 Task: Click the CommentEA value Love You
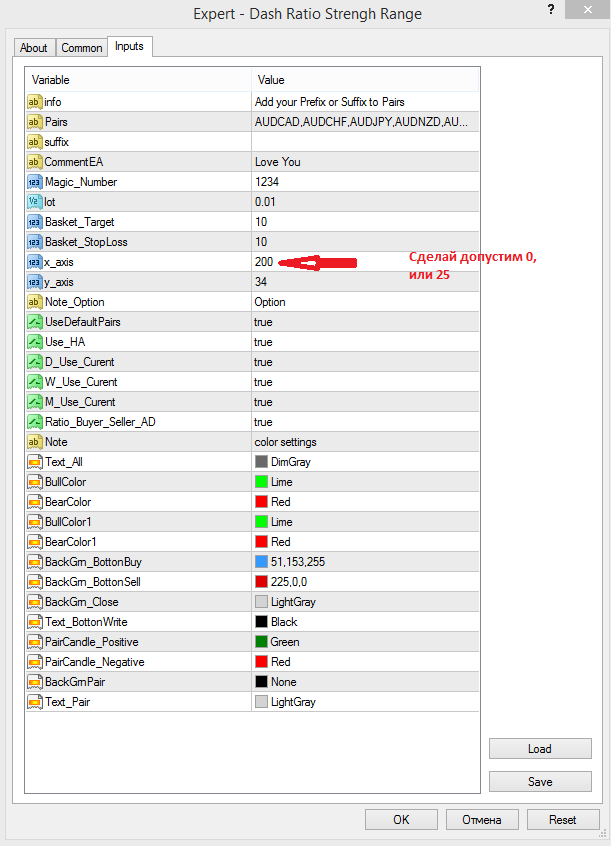[365, 162]
